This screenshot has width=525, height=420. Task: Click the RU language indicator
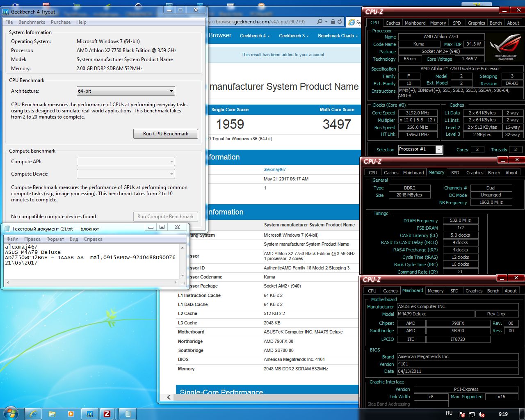coord(449,413)
